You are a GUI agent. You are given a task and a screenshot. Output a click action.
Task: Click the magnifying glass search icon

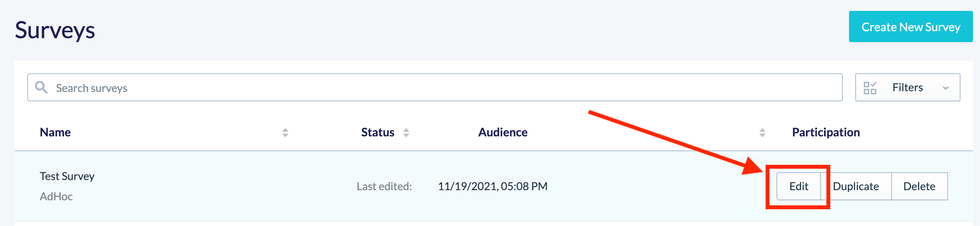tap(41, 87)
